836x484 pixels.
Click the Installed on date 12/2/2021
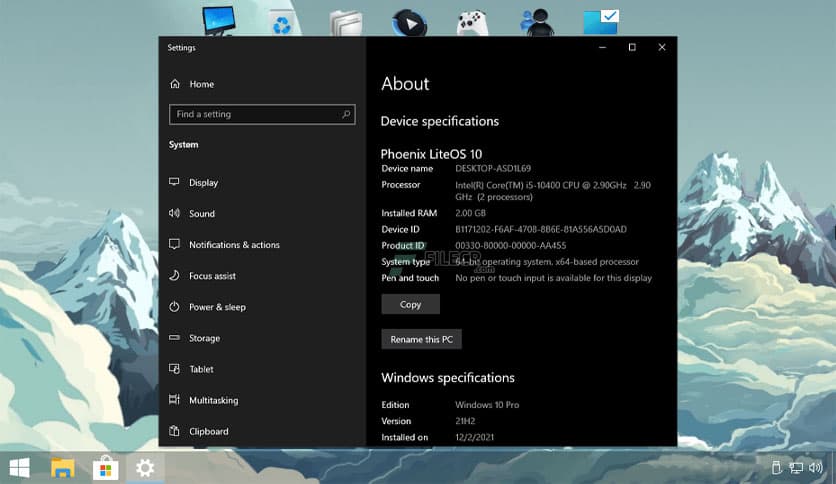(474, 437)
